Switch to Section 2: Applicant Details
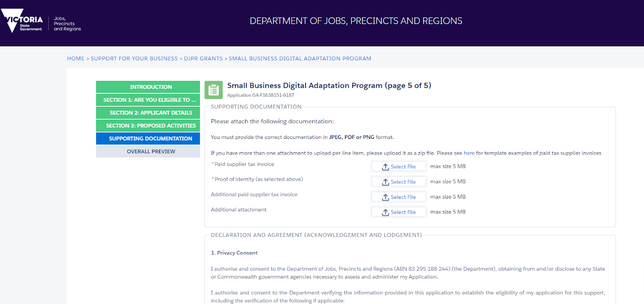The image size is (644, 304). pos(148,113)
